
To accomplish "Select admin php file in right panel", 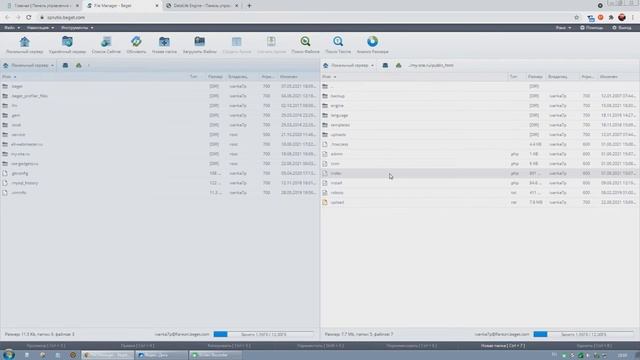I will coord(480,154).
